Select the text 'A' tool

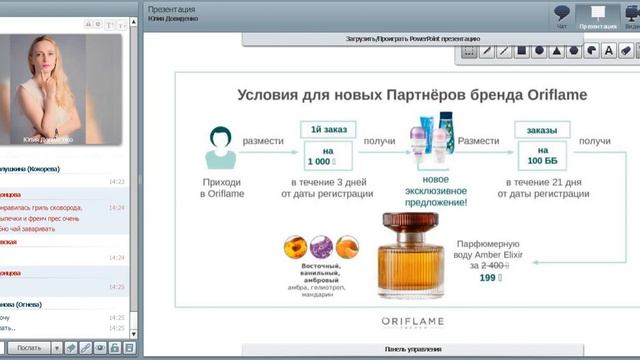point(609,51)
